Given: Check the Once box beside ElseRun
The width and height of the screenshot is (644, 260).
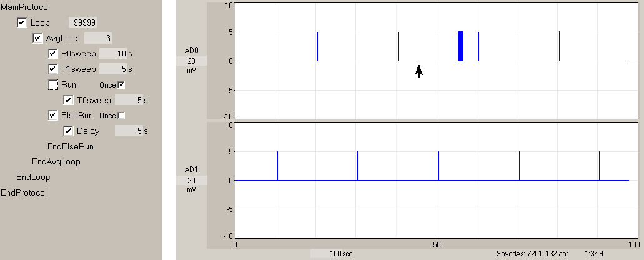Looking at the screenshot, I should click(121, 116).
